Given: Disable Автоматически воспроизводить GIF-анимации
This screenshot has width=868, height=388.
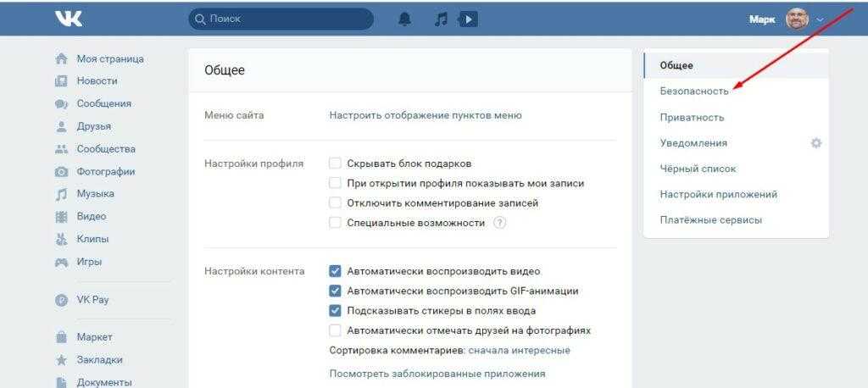Looking at the screenshot, I should 335,291.
